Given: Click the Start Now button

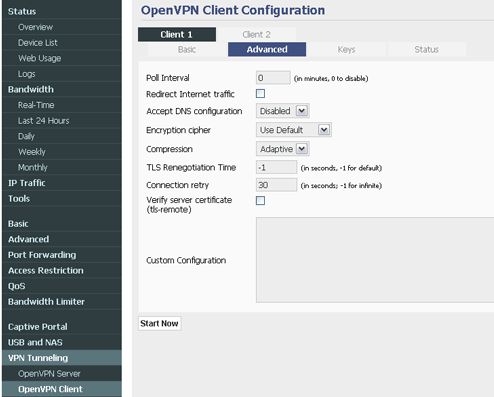Looking at the screenshot, I should 159,323.
